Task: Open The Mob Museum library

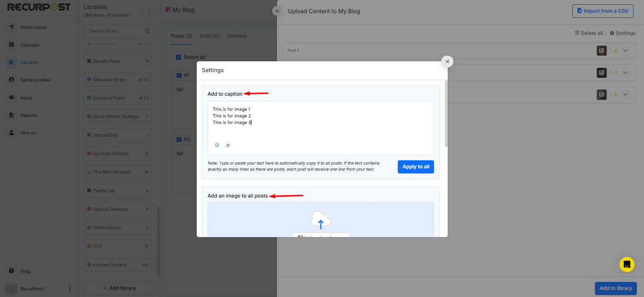Action: coord(118,172)
